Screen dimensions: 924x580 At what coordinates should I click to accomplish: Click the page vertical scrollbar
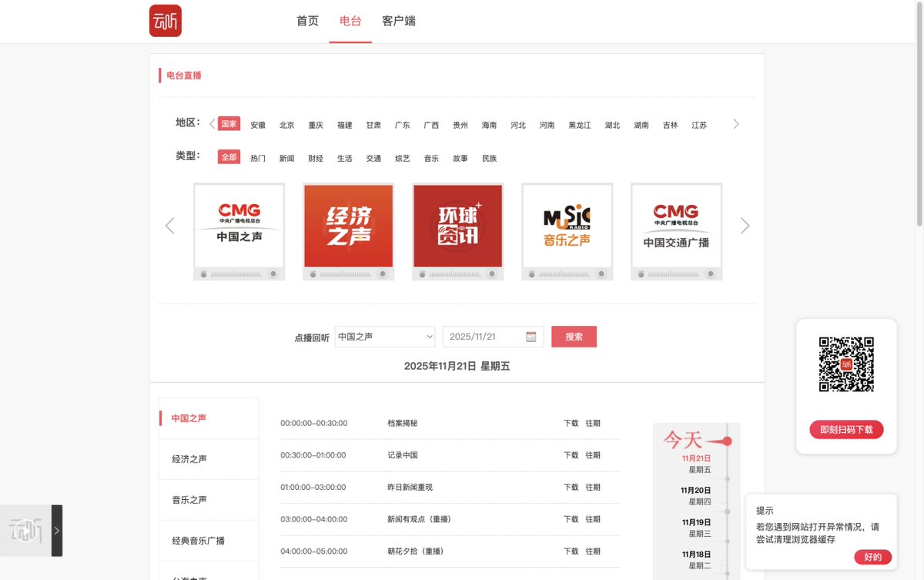919,116
